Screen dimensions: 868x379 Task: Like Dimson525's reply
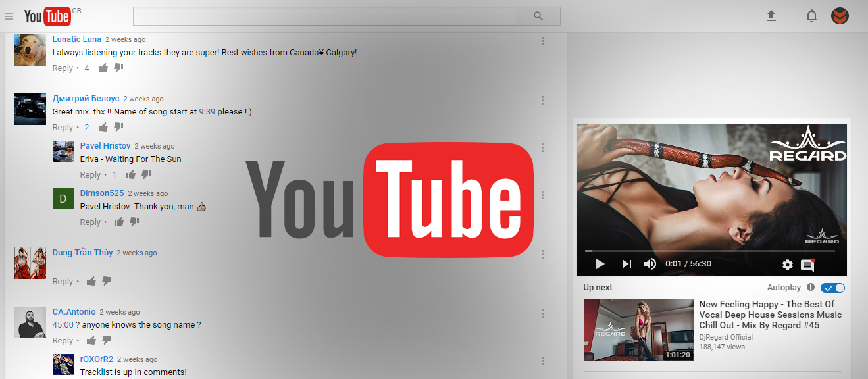(119, 222)
